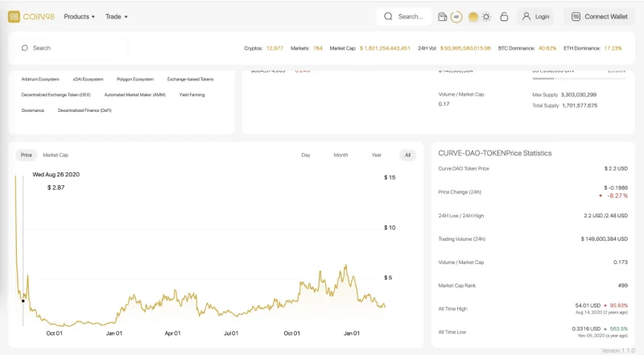644x355 pixels.
Task: Click CURVE-DAO-TOKEN Price Statistics heading
Action: tap(495, 153)
